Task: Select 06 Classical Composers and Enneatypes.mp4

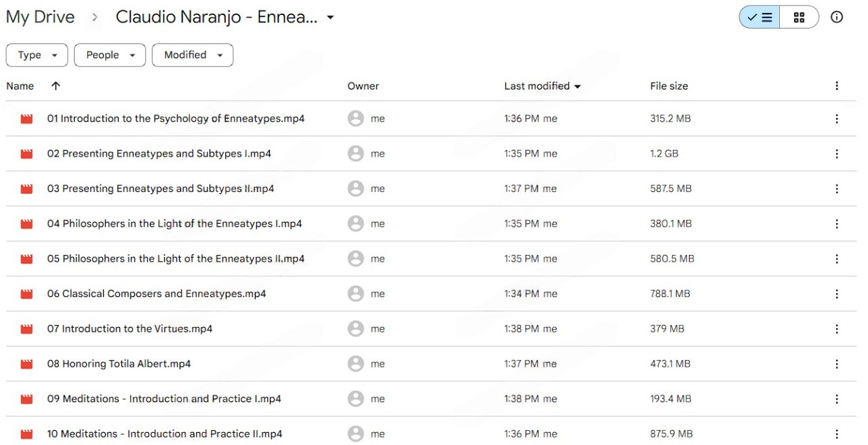Action: pos(157,294)
